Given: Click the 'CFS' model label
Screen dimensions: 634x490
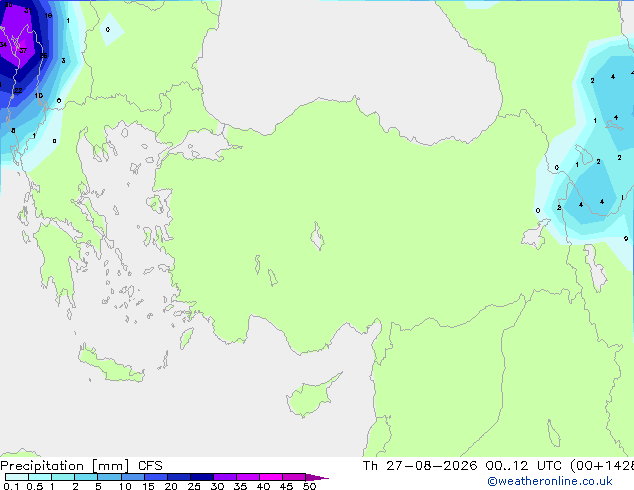Looking at the screenshot, I should click(x=150, y=466).
